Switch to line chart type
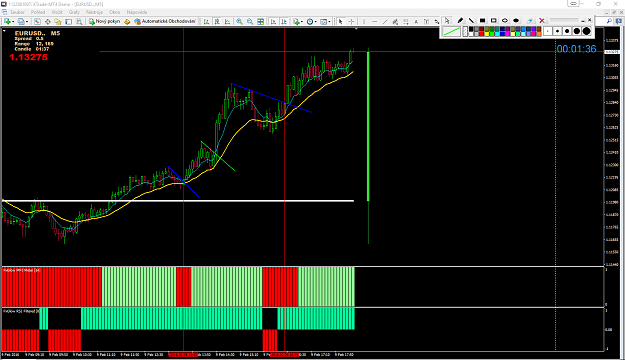 [x=227, y=22]
